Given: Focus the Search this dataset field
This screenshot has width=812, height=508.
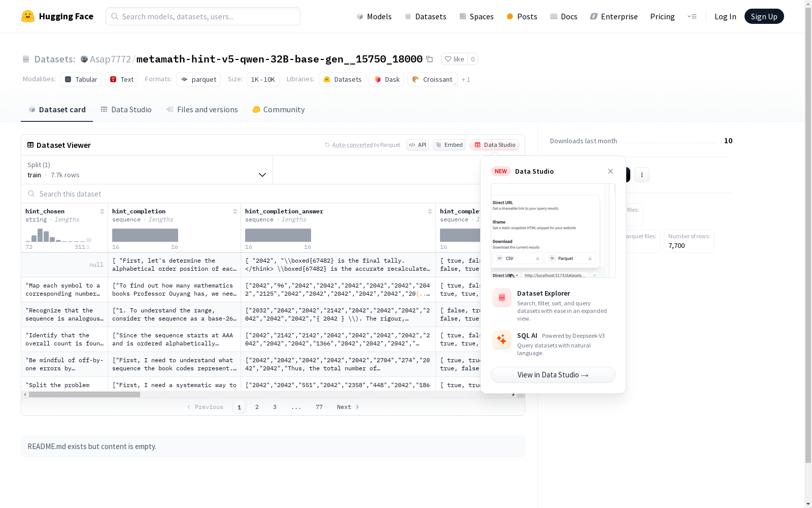Looking at the screenshot, I should [273, 194].
